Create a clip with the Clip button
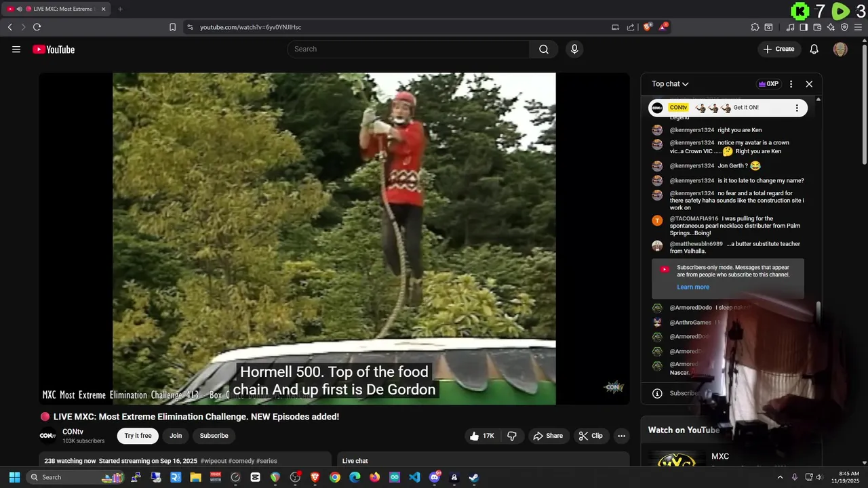 (591, 436)
